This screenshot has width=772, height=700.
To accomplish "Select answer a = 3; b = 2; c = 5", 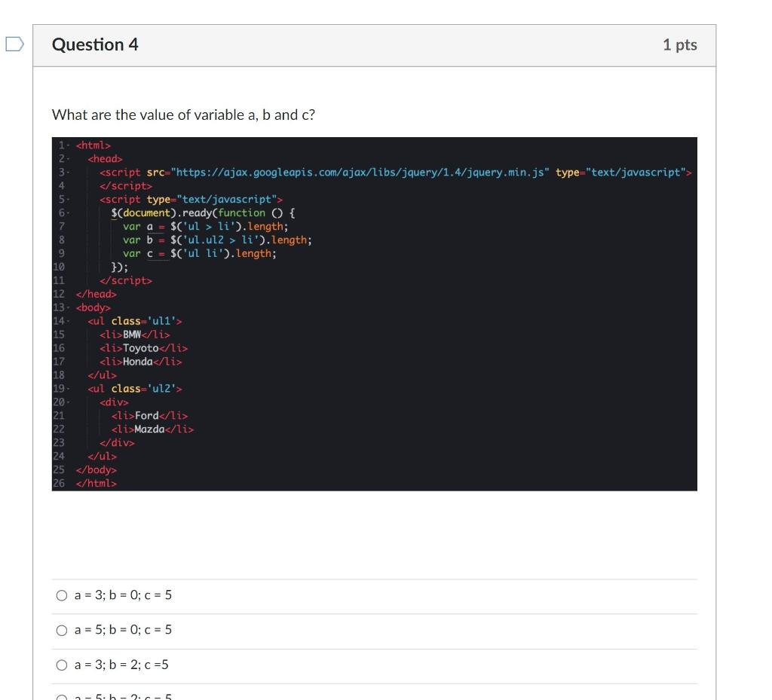I will (x=62, y=665).
